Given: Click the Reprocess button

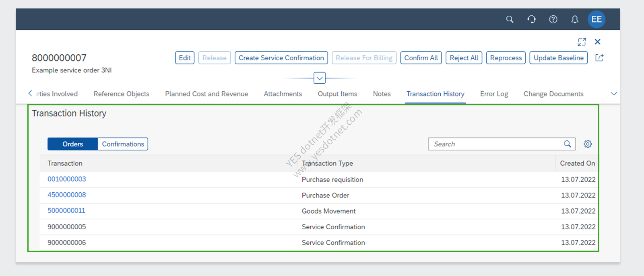Looking at the screenshot, I should click(x=506, y=58).
